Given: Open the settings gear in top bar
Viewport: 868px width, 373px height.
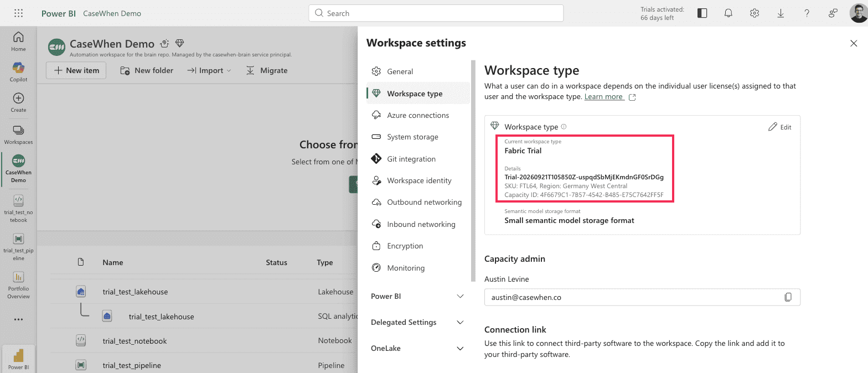Looking at the screenshot, I should coord(755,13).
